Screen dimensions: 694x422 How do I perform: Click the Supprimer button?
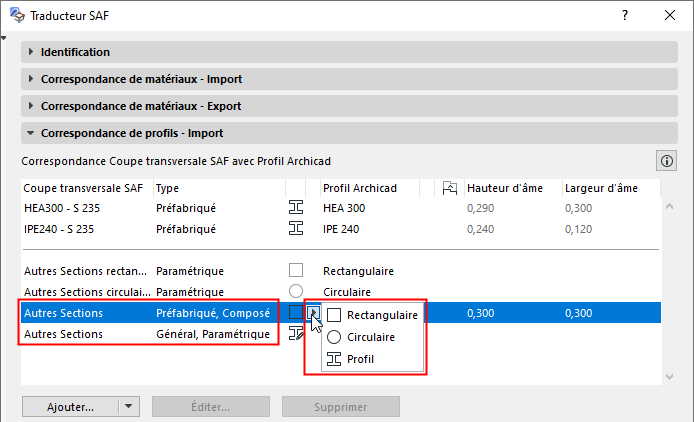tap(341, 407)
